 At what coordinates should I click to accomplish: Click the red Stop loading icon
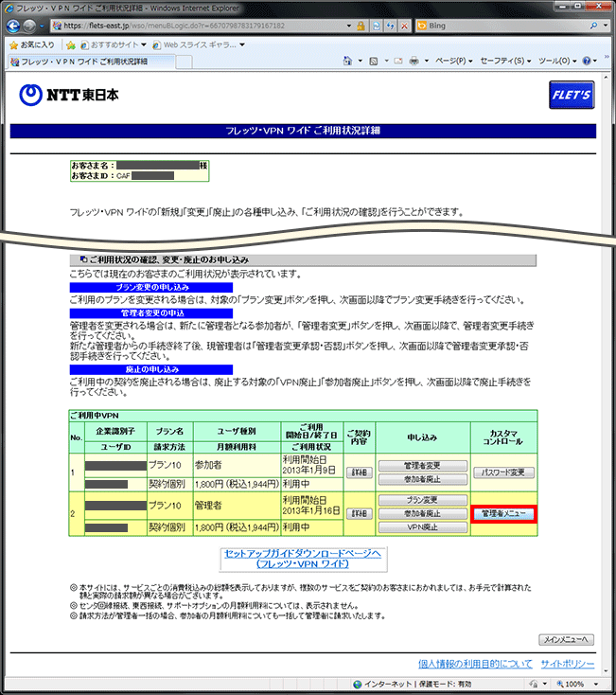click(404, 26)
